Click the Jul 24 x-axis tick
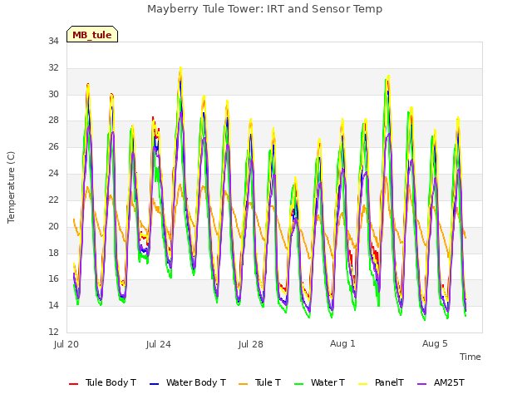Viewport: 532px width, 399px height. coord(159,344)
